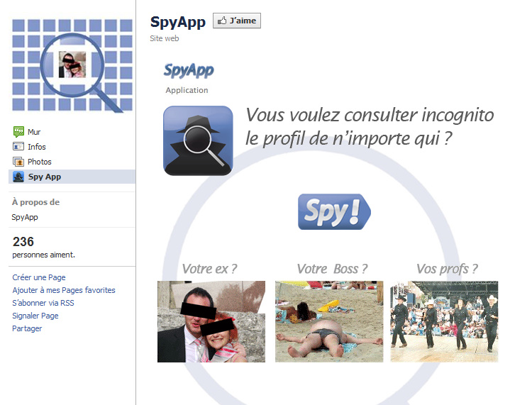Screen dimensions: 532x405
Task: Click the SpyApp blue logo text
Action: click(189, 70)
